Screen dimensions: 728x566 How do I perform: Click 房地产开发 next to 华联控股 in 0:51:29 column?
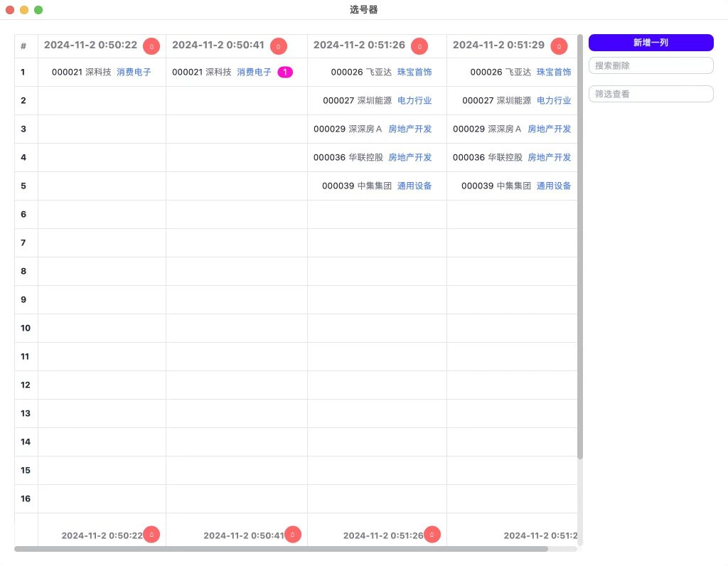pyautogui.click(x=549, y=157)
